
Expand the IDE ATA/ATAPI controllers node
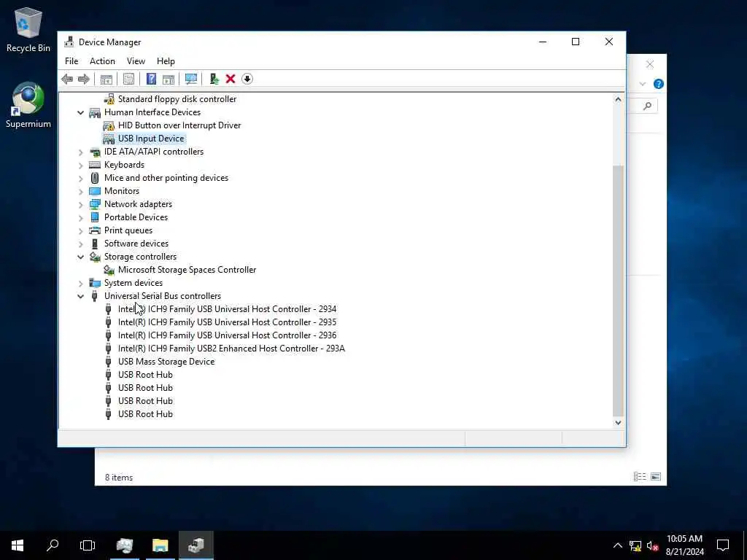tap(80, 152)
